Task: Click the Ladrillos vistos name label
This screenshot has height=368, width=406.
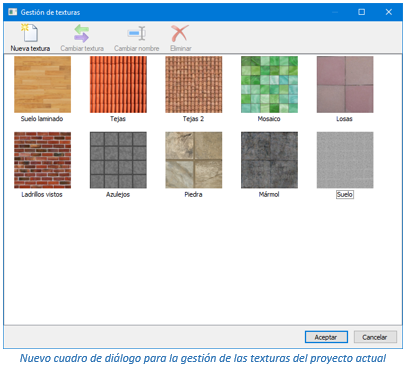Action: point(42,194)
